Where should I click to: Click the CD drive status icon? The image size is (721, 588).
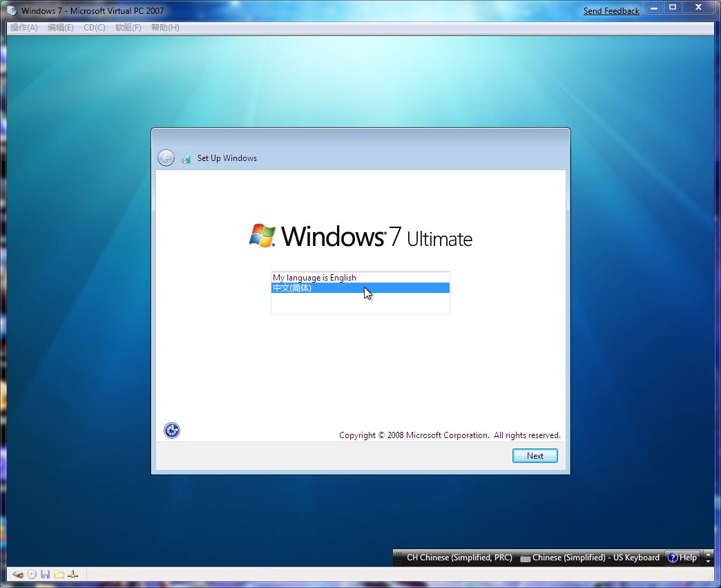coord(32,574)
